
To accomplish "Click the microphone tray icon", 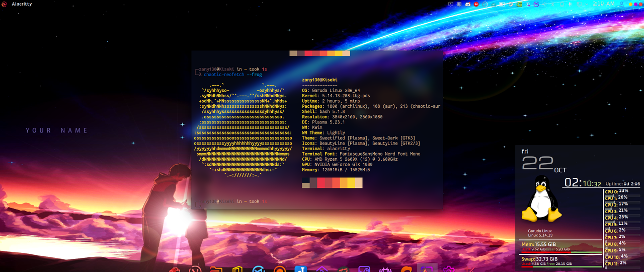I will [x=570, y=4].
